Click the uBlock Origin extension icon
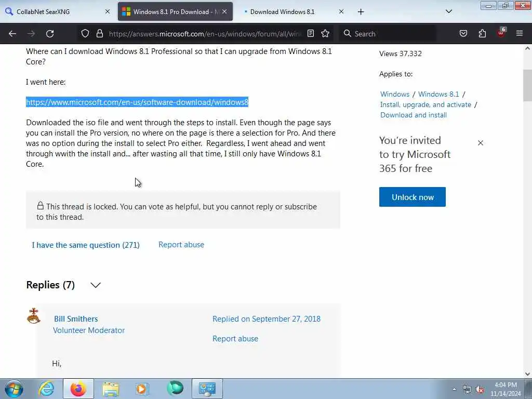The image size is (532, 399). [501, 33]
